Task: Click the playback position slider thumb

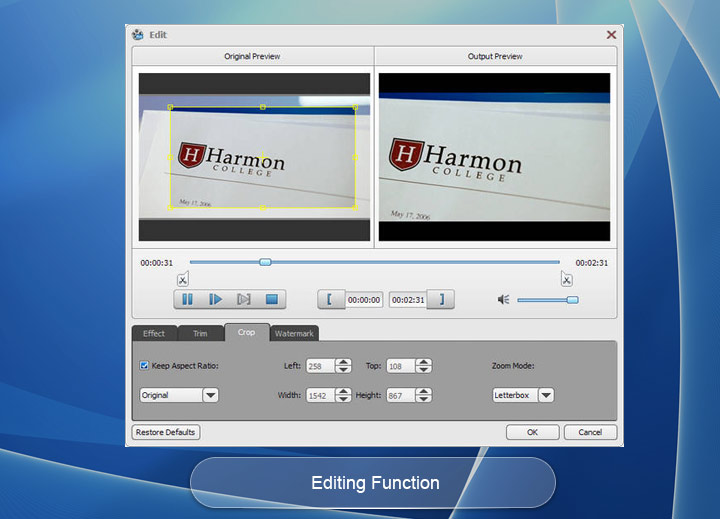Action: 265,262
